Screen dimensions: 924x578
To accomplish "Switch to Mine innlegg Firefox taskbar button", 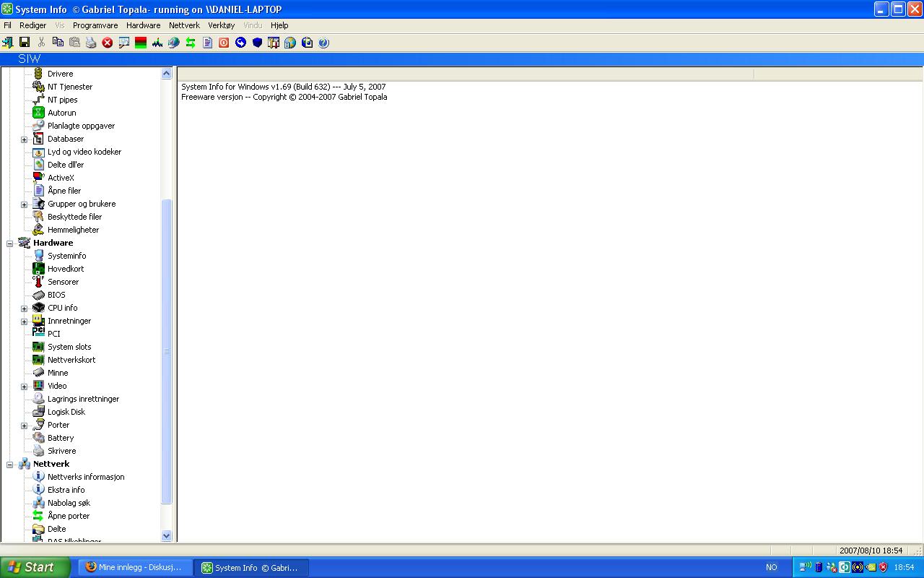I will (134, 567).
